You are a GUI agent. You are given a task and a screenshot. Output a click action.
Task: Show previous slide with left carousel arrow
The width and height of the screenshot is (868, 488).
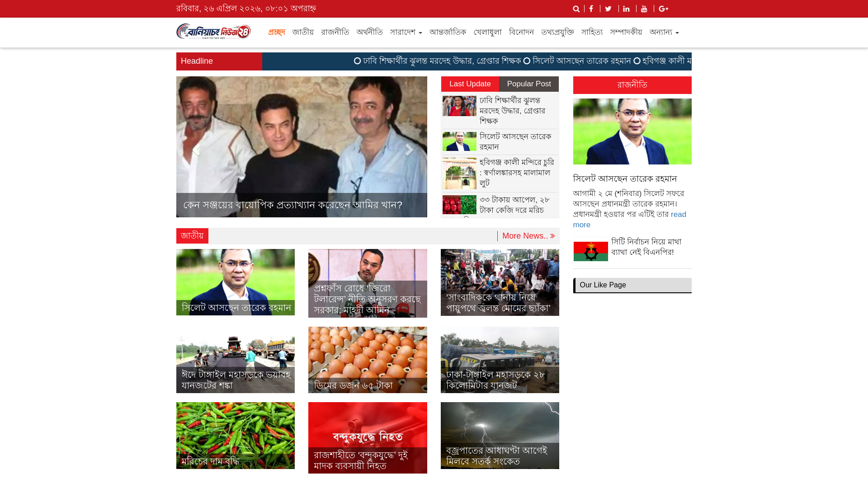coord(196,150)
